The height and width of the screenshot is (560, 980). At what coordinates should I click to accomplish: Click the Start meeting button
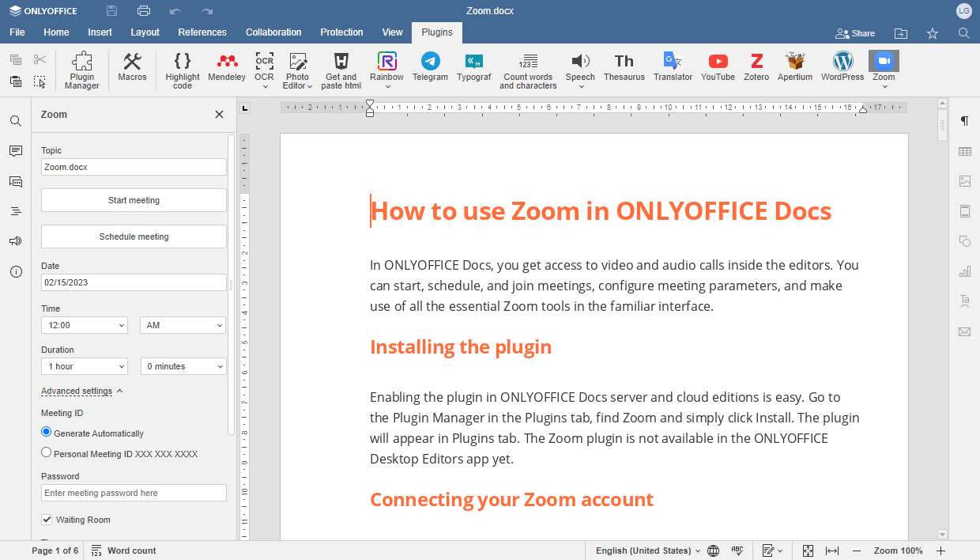point(134,200)
